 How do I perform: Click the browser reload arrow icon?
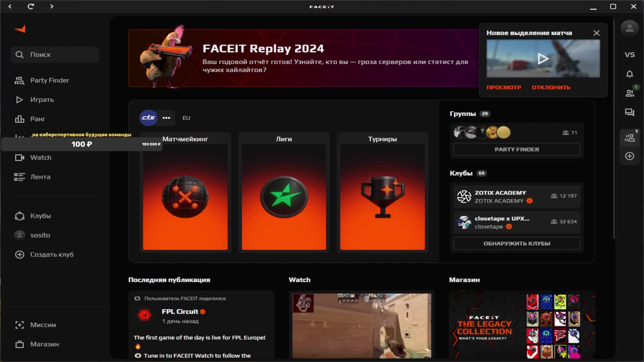31,6
